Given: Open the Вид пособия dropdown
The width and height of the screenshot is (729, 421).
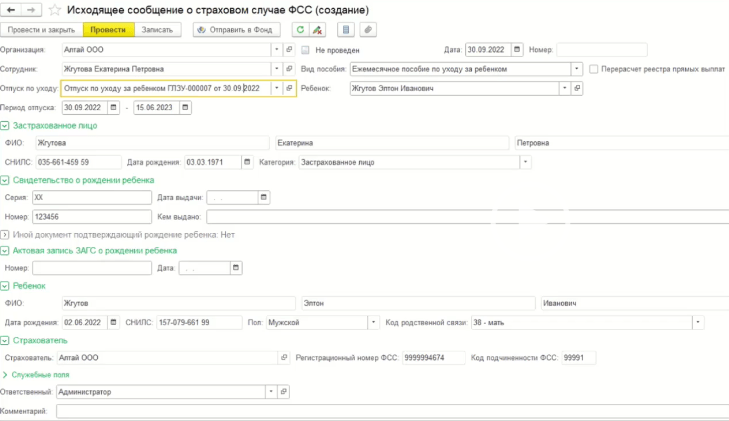Looking at the screenshot, I should click(576, 69).
